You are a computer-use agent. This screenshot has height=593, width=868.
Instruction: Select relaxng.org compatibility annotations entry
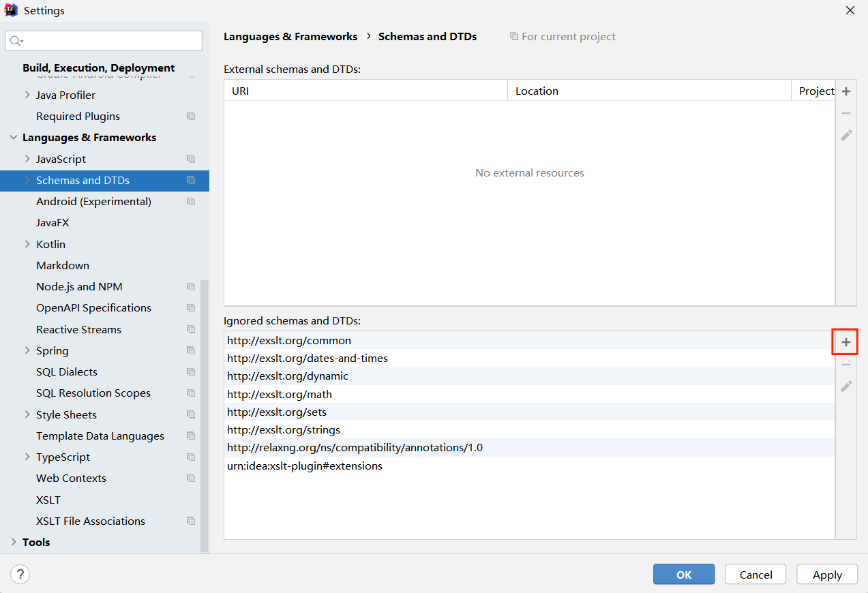(529, 448)
